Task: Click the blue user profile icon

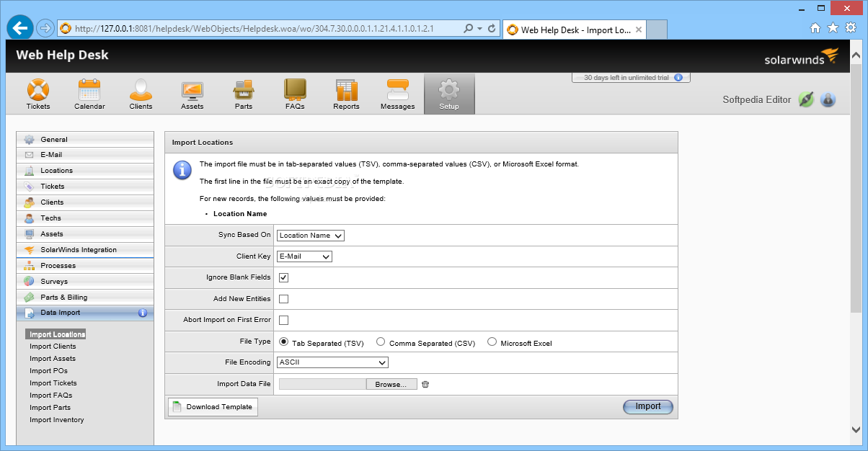Action: tap(828, 100)
